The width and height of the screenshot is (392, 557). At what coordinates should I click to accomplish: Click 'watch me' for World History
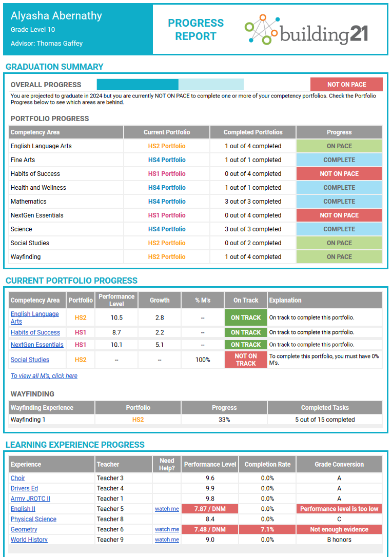point(167,540)
